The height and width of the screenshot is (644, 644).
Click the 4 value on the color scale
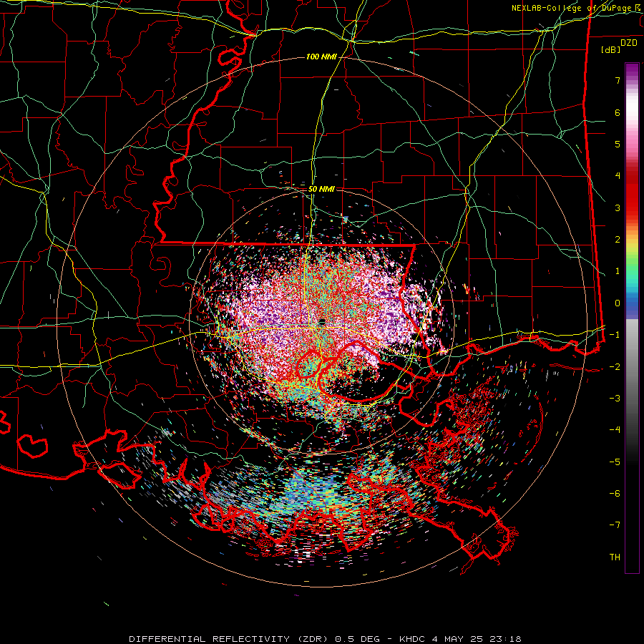pos(618,176)
